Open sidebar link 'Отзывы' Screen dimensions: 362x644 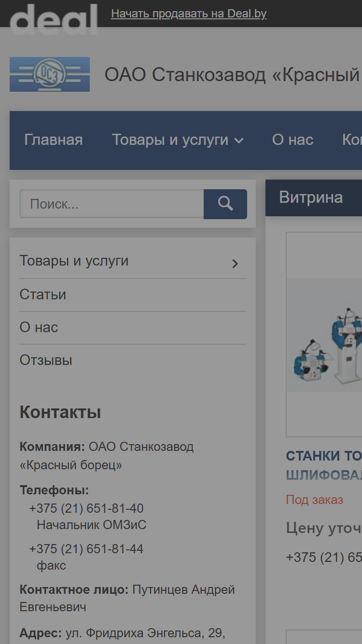tap(46, 360)
